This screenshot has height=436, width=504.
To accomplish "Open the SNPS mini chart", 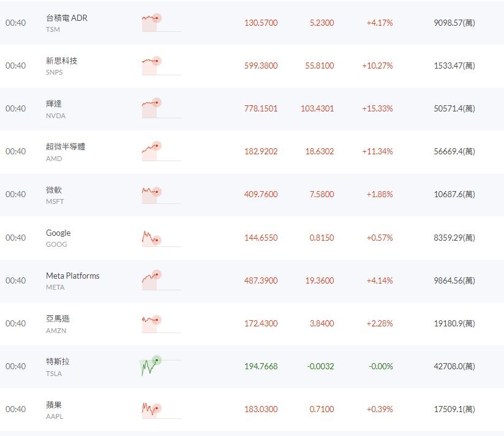I will click(x=160, y=66).
